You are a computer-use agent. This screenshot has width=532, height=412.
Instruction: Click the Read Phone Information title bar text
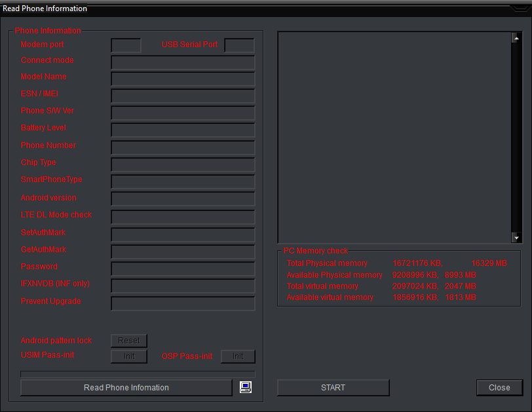tap(45, 9)
